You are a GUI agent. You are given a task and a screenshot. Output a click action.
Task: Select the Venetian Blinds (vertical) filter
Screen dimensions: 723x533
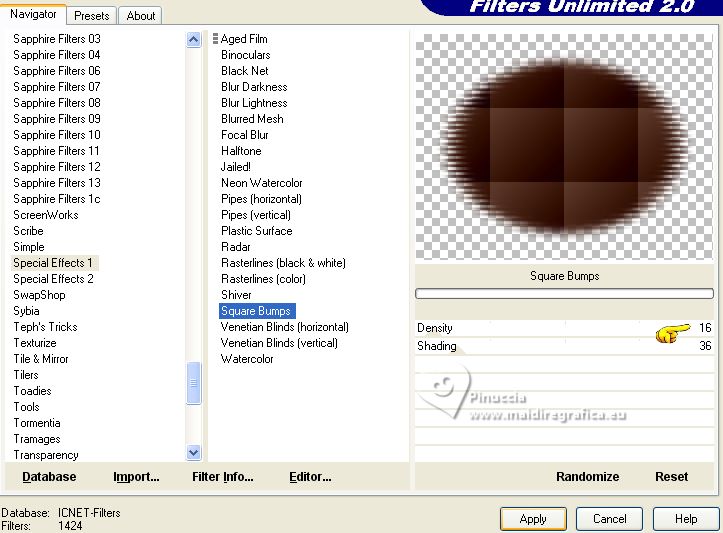279,343
